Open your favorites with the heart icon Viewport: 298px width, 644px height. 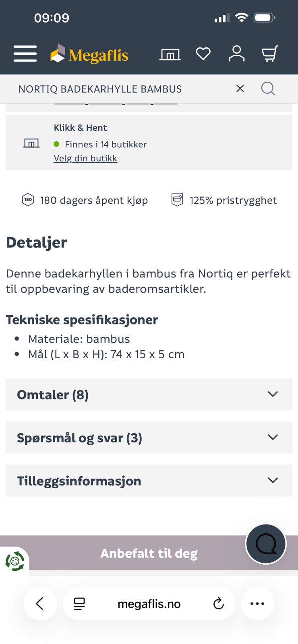[203, 53]
